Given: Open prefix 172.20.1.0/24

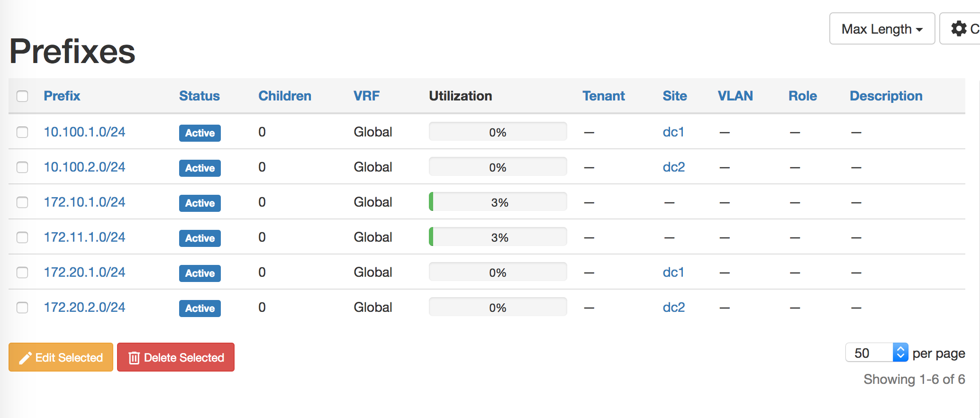Looking at the screenshot, I should 84,272.
